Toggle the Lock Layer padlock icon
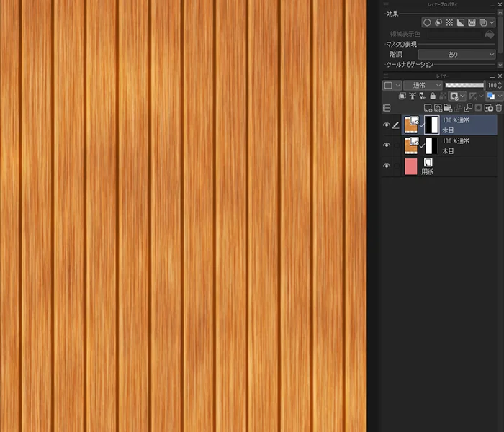The image size is (504, 432). tap(433, 96)
